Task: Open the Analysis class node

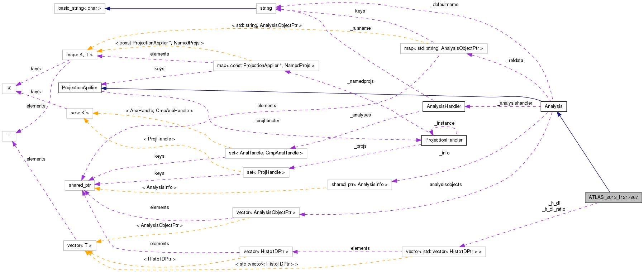Action: point(554,106)
